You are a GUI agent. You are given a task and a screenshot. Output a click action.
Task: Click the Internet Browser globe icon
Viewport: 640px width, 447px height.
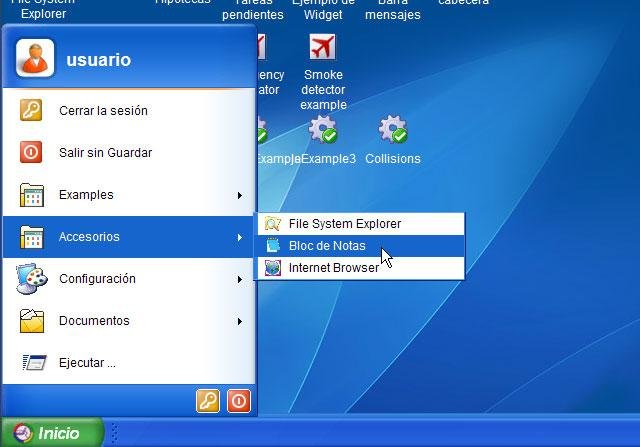tap(273, 268)
